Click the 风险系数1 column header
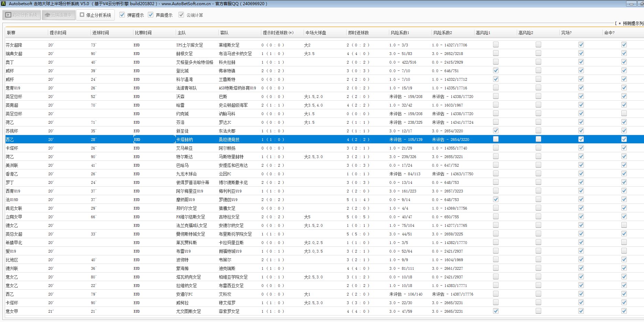 400,33
